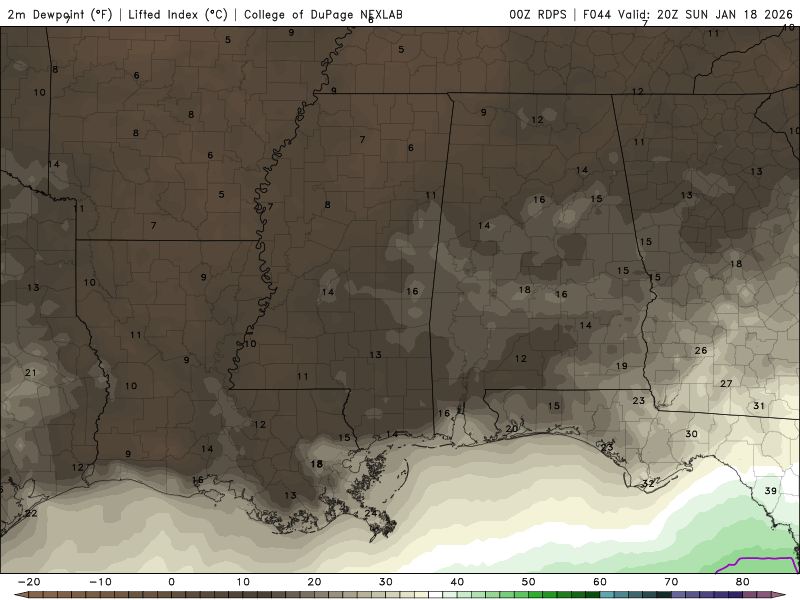Click the white colorbar swatch before 40
Screen dimensions: 800x600
coord(435,595)
